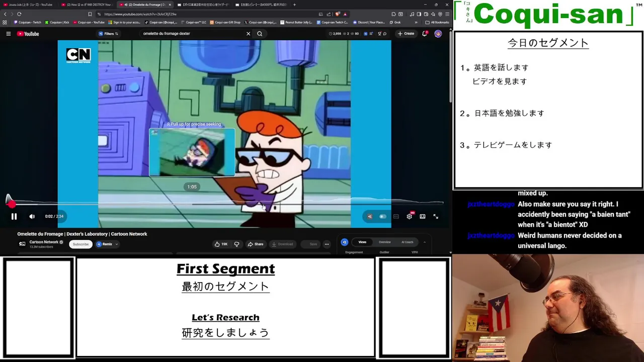Open the three-dot more actions menu

(x=327, y=244)
